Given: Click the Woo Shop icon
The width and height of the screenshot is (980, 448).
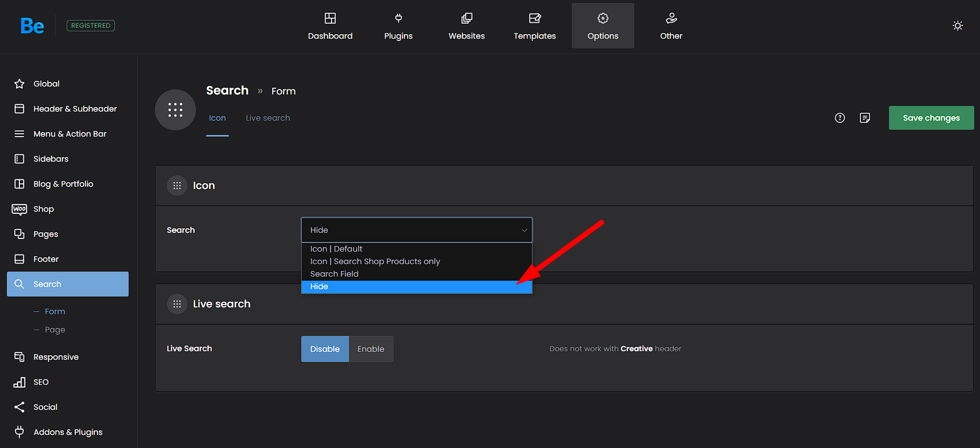Looking at the screenshot, I should pos(19,209).
